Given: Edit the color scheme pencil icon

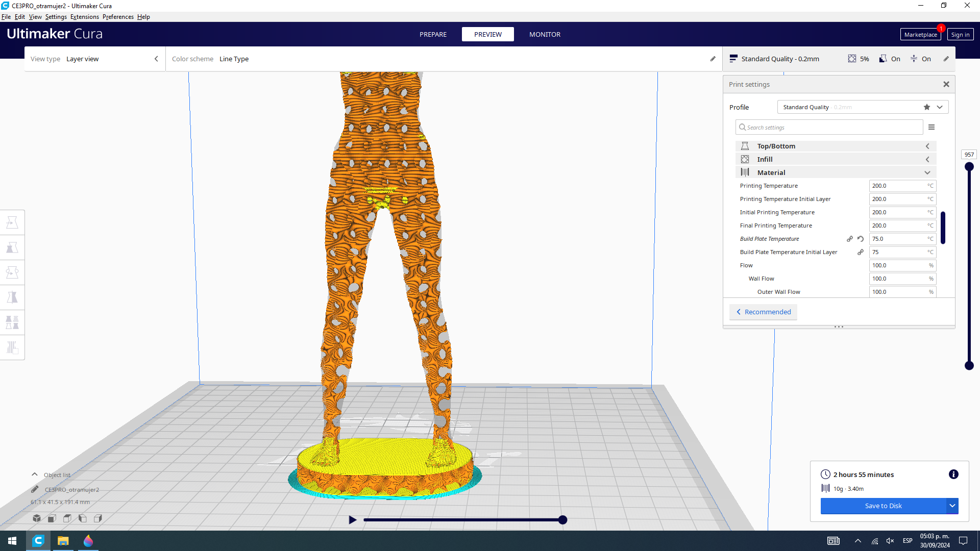Looking at the screenshot, I should [713, 59].
